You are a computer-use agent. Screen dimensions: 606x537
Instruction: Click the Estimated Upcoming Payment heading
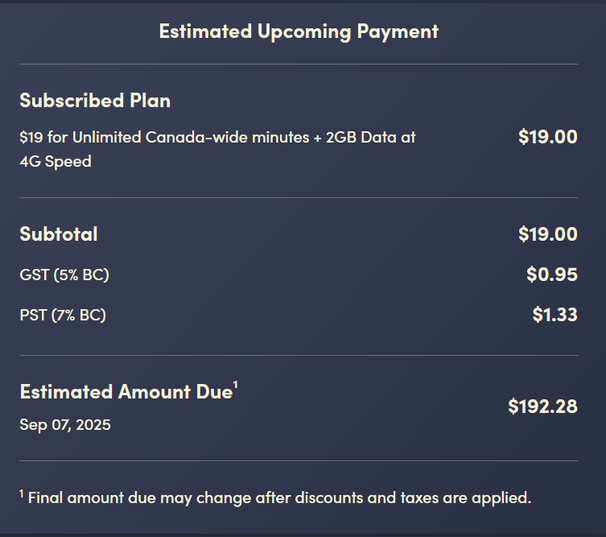coord(298,31)
